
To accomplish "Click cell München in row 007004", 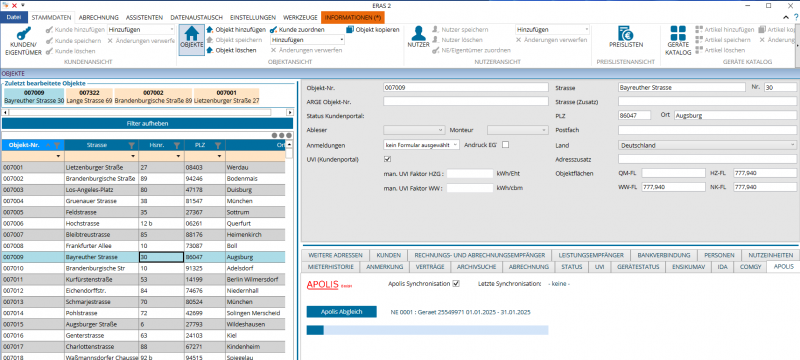I will (255, 201).
